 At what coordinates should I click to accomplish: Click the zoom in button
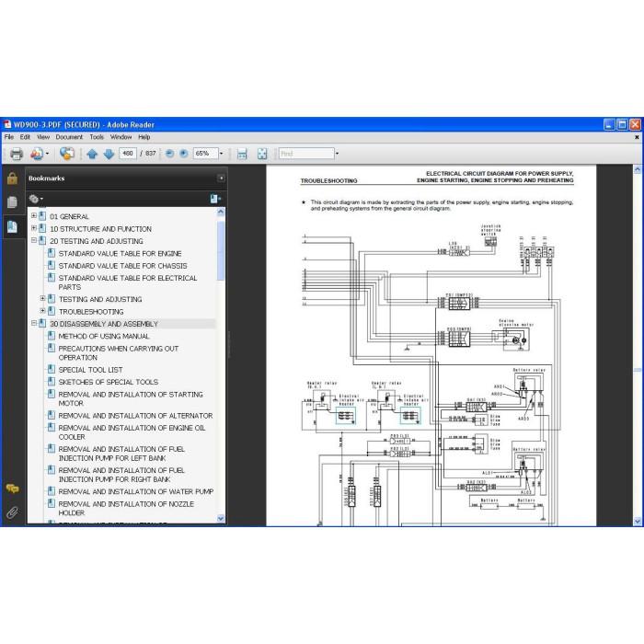pyautogui.click(x=184, y=154)
